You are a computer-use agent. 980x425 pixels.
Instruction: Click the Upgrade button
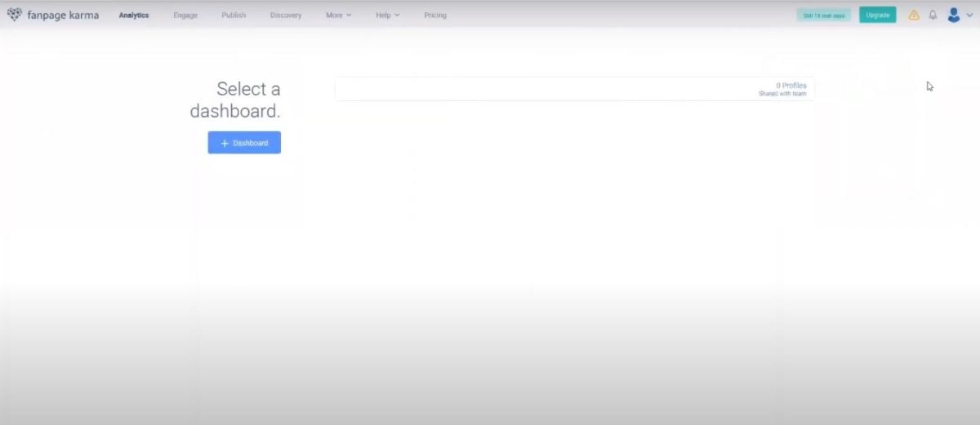point(877,15)
